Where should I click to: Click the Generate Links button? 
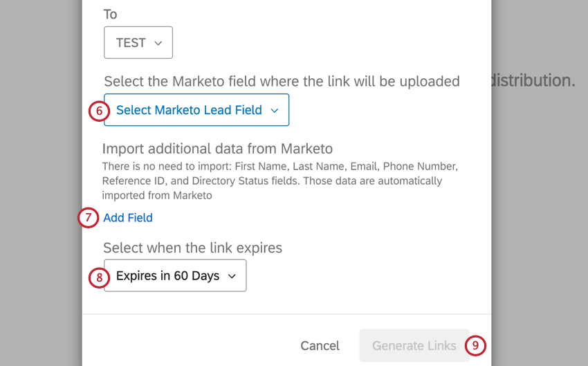[x=414, y=345]
